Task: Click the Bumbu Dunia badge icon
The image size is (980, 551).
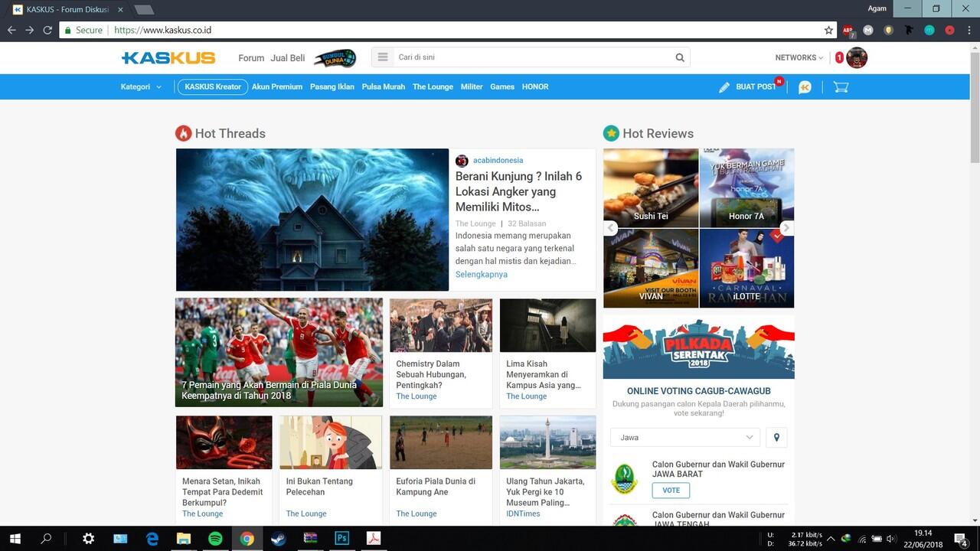Action: click(x=335, y=58)
